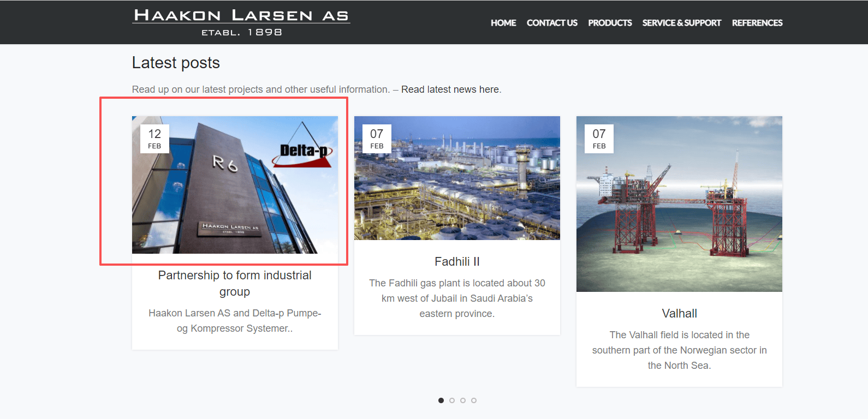Go to CONTACT US page

(x=552, y=23)
